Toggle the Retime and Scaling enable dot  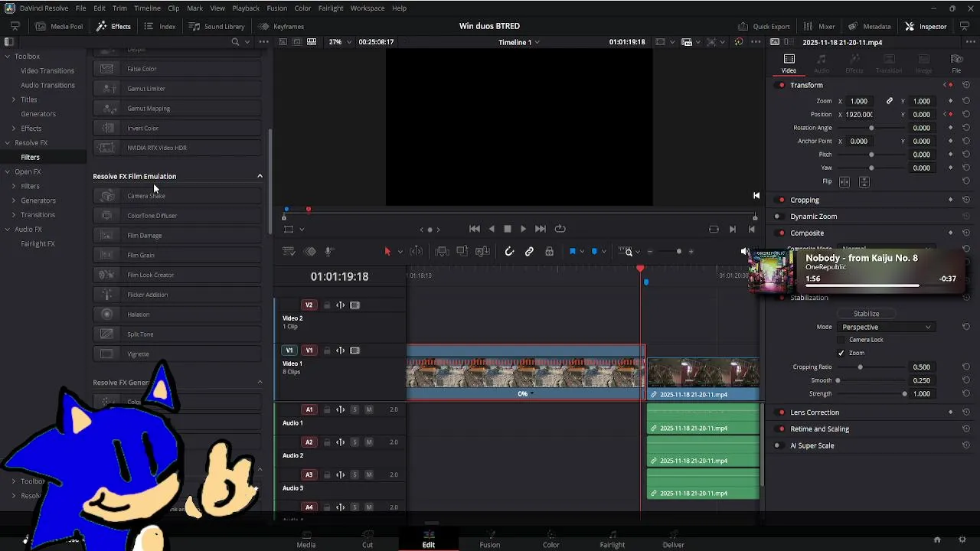point(781,429)
